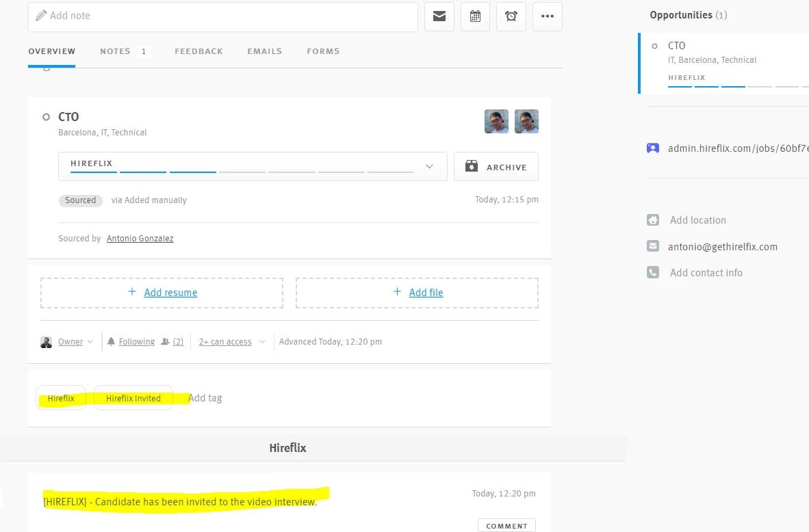Click the plus icon beside Add resume
The width and height of the screenshot is (809, 532).
pos(132,292)
